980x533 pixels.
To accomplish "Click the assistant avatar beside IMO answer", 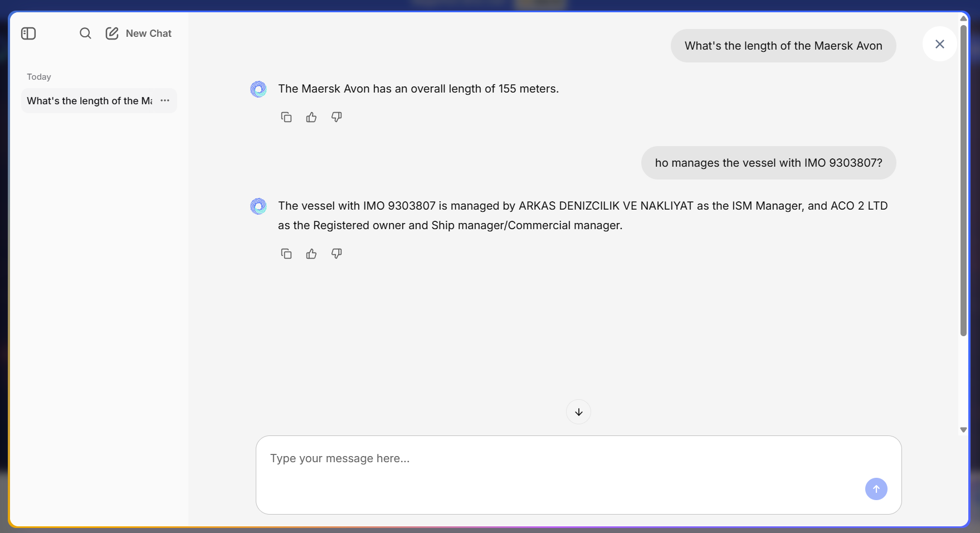I will click(259, 206).
